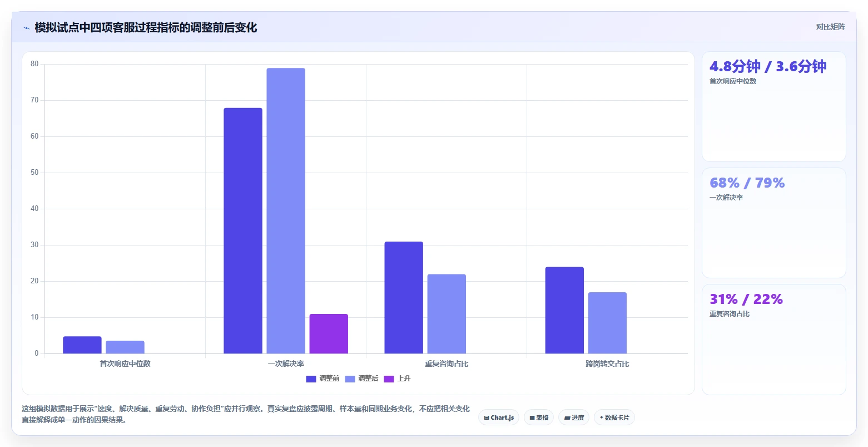Select the 数据卡片 tag chip

pyautogui.click(x=614, y=417)
